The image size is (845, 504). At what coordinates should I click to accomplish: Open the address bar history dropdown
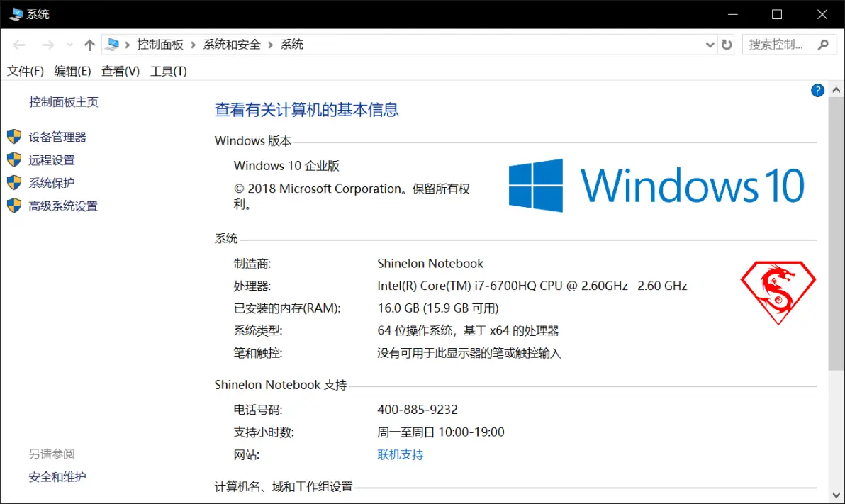tap(710, 45)
